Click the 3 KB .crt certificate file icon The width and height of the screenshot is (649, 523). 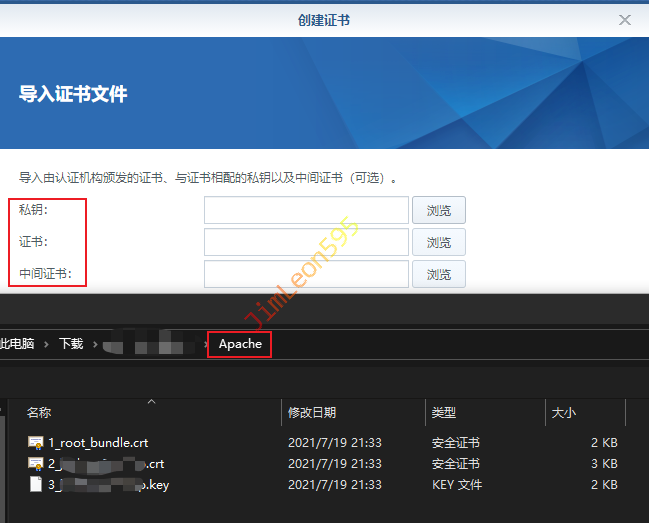pyautogui.click(x=36, y=463)
